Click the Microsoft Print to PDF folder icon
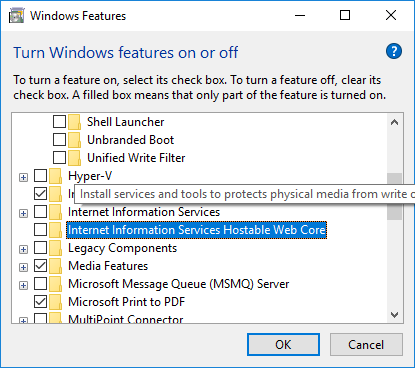The width and height of the screenshot is (420, 370). [56, 302]
